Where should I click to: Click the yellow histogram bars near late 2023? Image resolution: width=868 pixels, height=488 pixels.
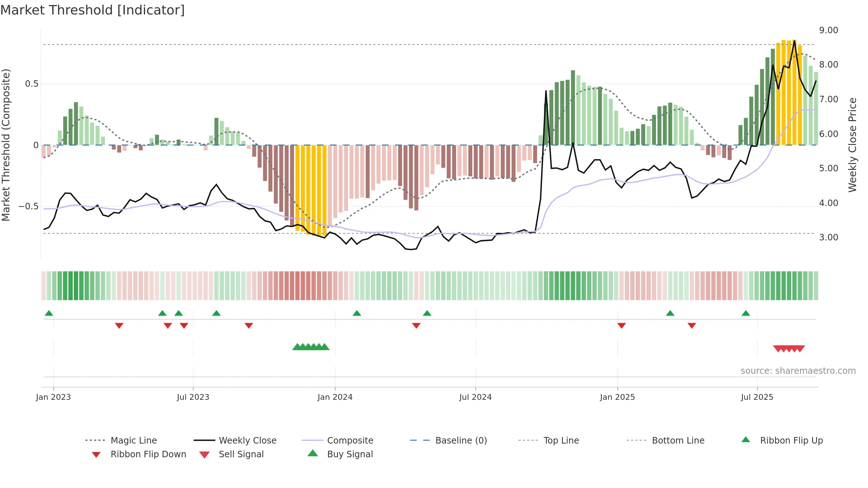pos(311,190)
